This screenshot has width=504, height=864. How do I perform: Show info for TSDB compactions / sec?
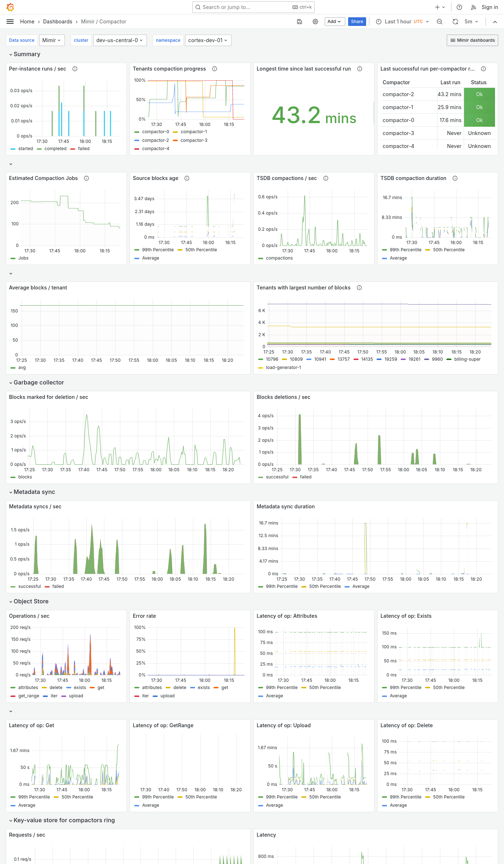coord(326,178)
